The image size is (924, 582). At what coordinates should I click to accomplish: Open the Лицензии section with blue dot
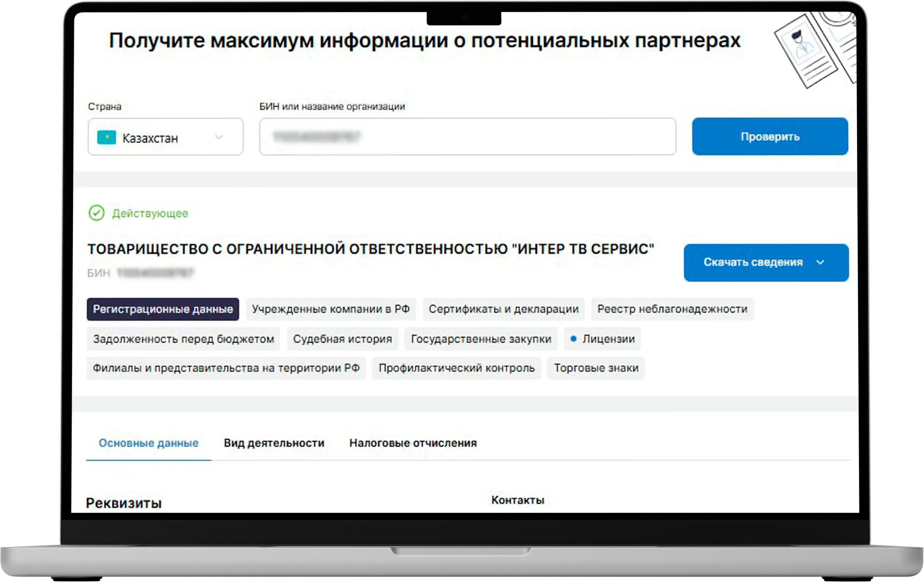tap(602, 339)
